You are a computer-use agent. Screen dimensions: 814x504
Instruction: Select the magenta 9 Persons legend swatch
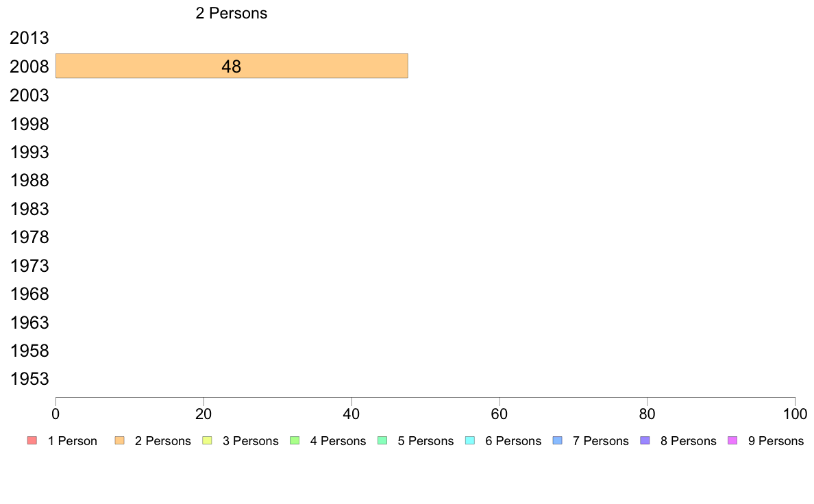tap(732, 440)
